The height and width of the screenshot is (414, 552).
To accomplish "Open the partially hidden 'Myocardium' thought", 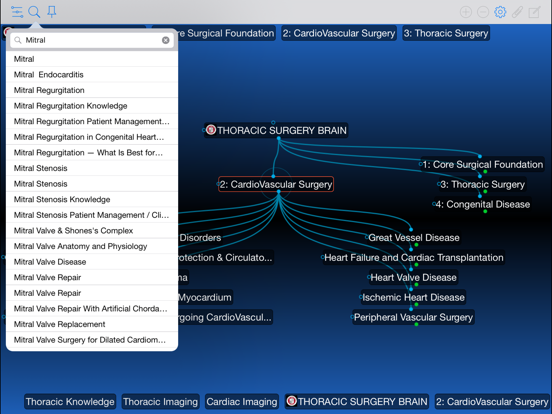I will (205, 297).
